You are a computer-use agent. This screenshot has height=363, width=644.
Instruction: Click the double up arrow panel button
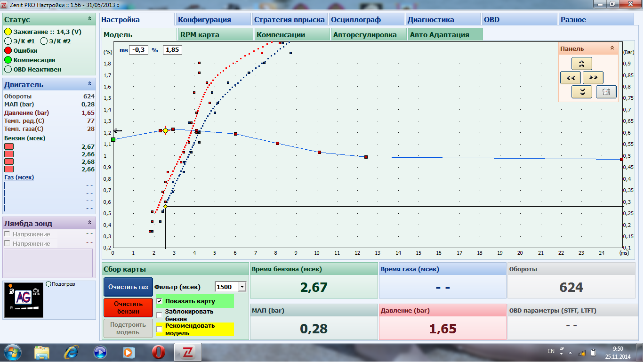click(582, 64)
